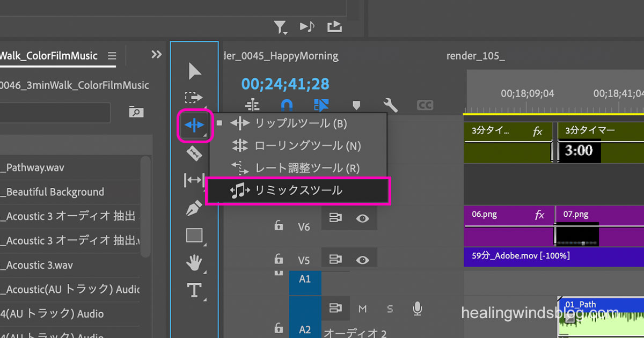Toggle snap in timeline magnet icon
The height and width of the screenshot is (338, 644).
click(287, 105)
